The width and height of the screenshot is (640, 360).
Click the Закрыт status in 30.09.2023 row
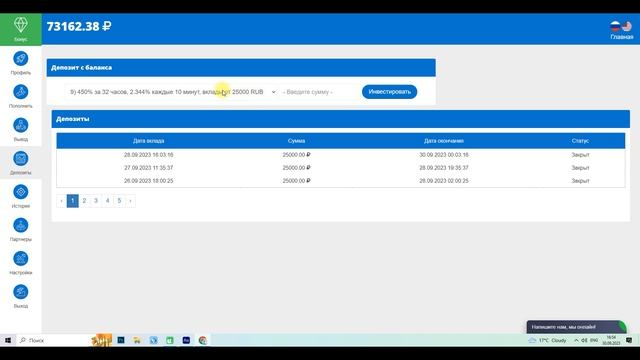[x=580, y=155]
